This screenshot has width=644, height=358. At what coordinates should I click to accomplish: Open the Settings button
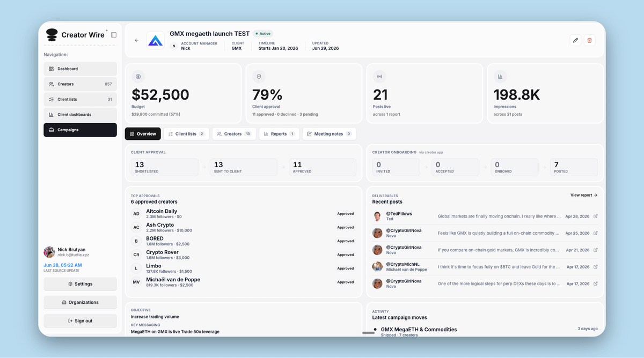point(80,284)
